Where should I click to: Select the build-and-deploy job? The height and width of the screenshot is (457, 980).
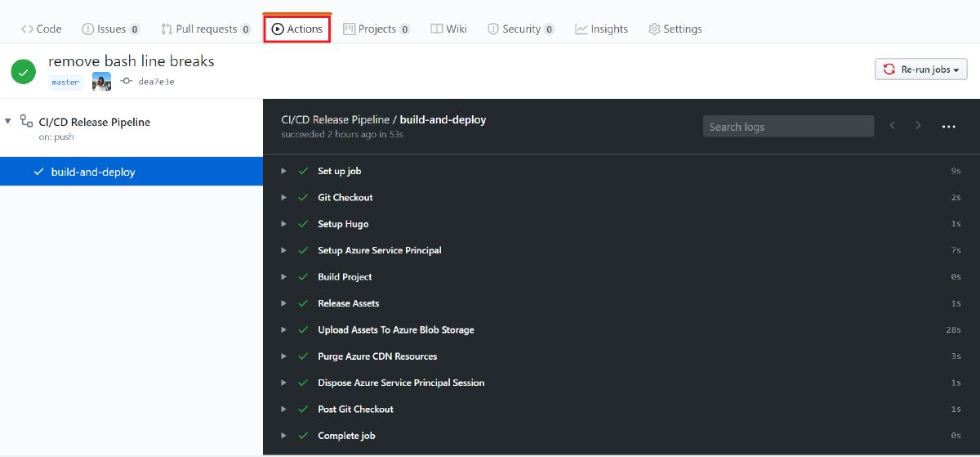[x=93, y=172]
